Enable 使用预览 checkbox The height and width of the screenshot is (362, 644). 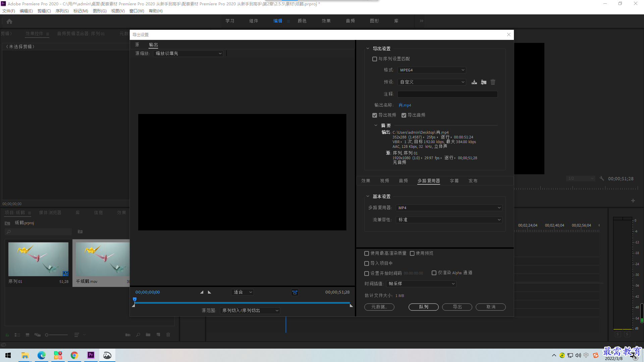tap(412, 253)
